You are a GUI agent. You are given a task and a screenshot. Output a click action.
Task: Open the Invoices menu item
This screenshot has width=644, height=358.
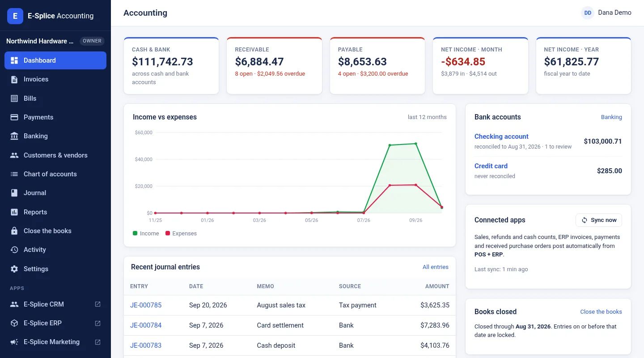pos(55,79)
